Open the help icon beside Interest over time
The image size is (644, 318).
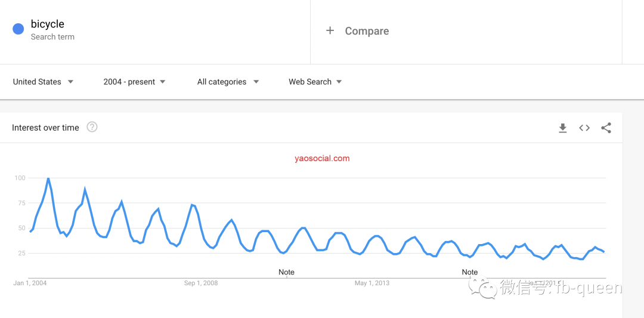92,127
